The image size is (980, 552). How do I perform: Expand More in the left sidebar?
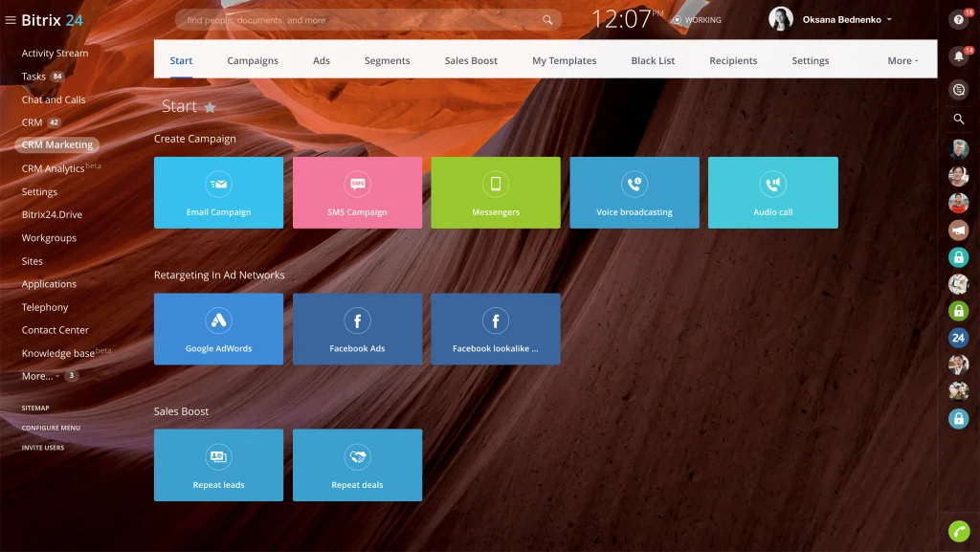pyautogui.click(x=40, y=376)
